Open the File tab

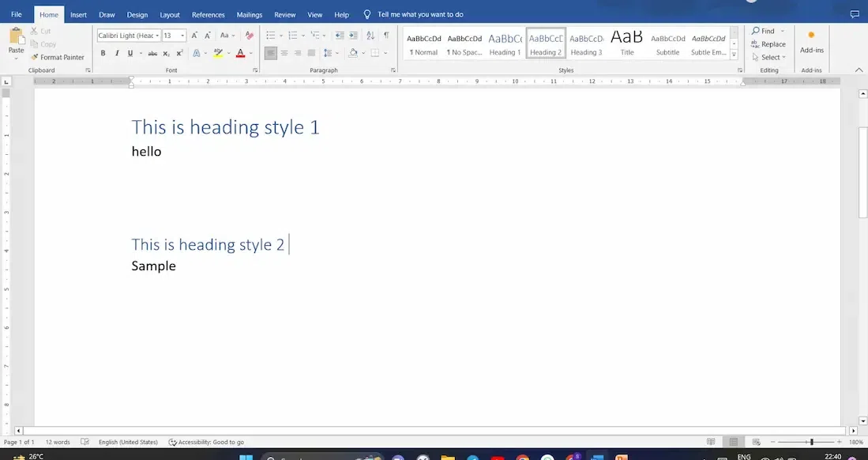click(16, 14)
